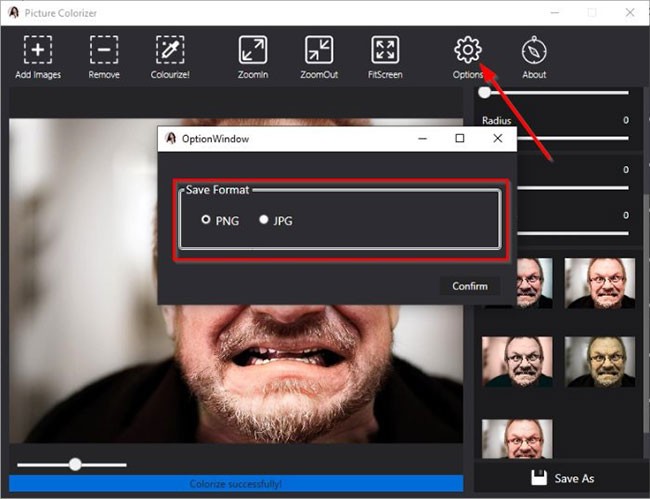Open the Options gear icon

point(467,49)
